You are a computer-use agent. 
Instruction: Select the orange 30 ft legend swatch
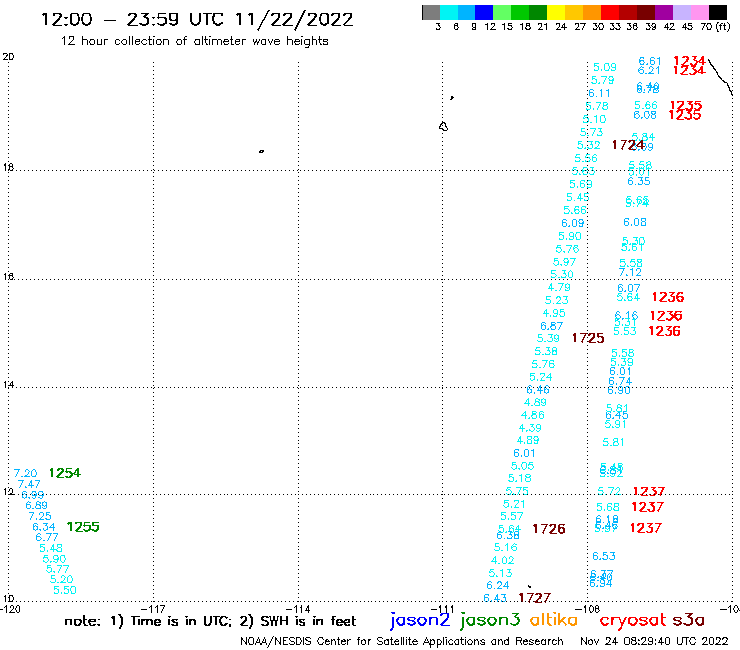click(591, 12)
